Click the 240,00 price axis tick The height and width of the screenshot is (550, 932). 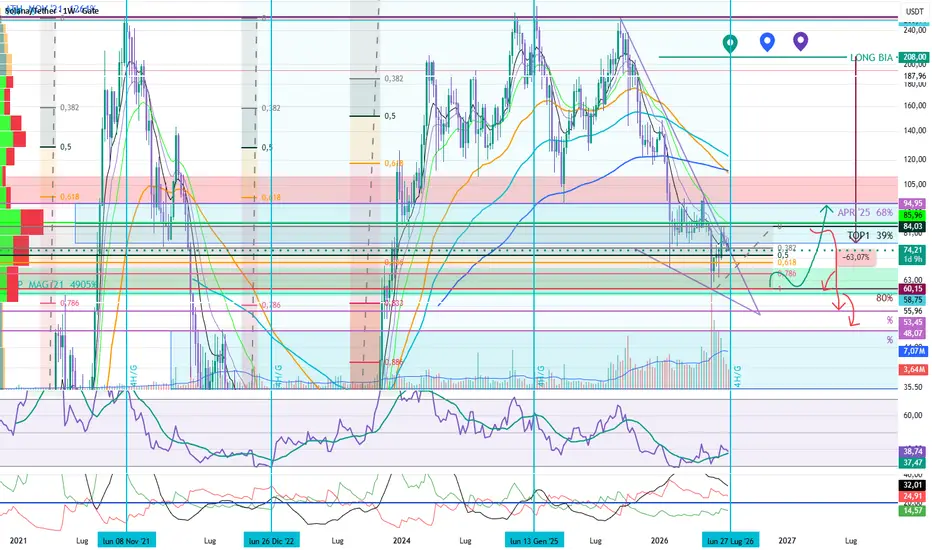pyautogui.click(x=915, y=30)
